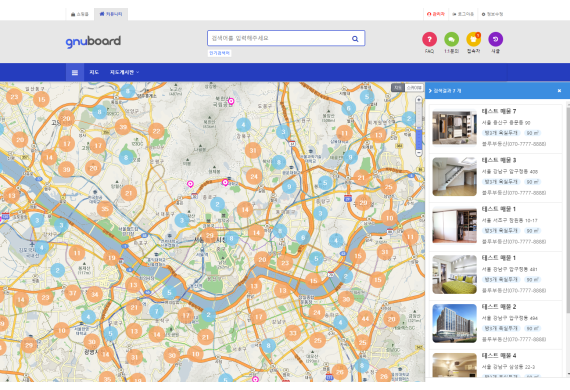
Task: Open the listing titled 테스트 매물 2
Action: point(499,307)
